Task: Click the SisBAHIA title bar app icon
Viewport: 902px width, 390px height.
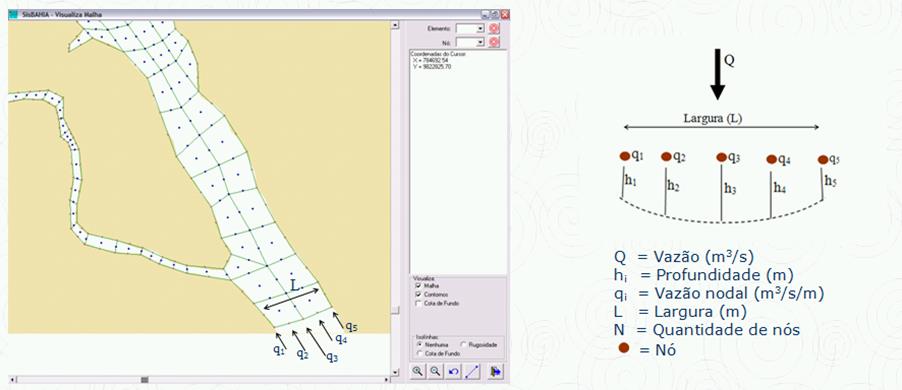Action: click(x=13, y=14)
